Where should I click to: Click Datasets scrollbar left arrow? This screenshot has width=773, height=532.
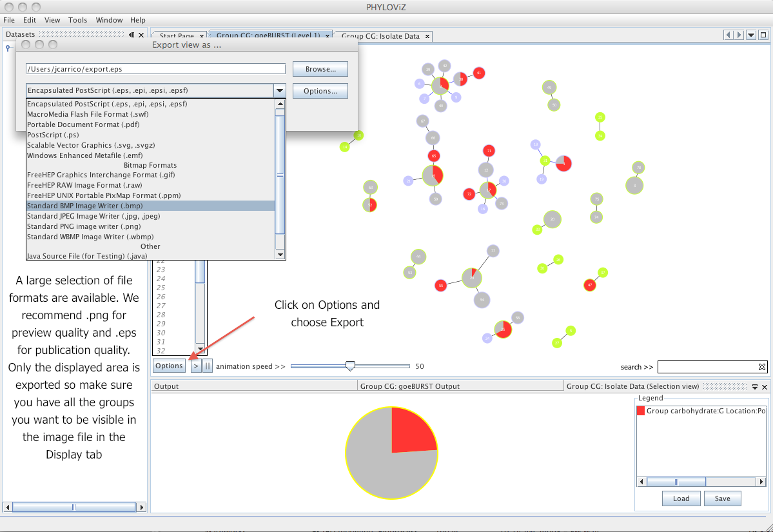point(7,507)
